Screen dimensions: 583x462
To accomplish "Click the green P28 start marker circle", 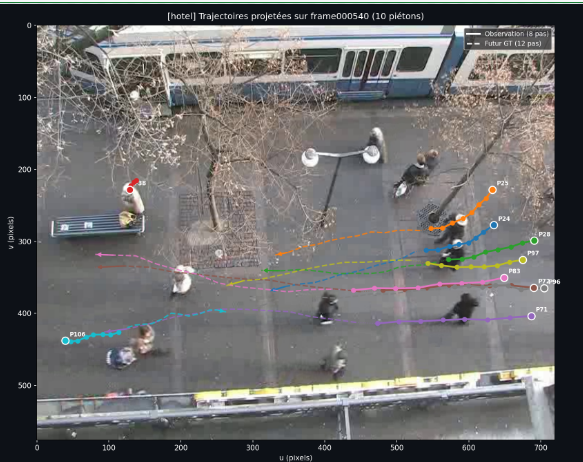I will pyautogui.click(x=534, y=240).
